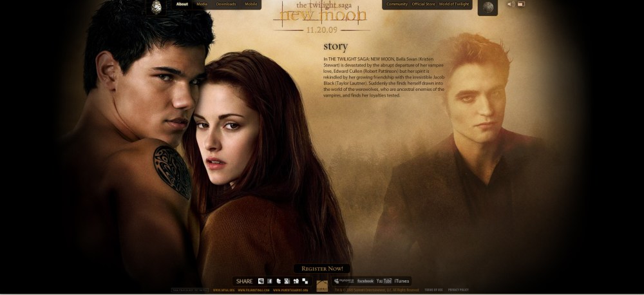
Task: Share on Twitter using the share icon
Action: coord(278,281)
